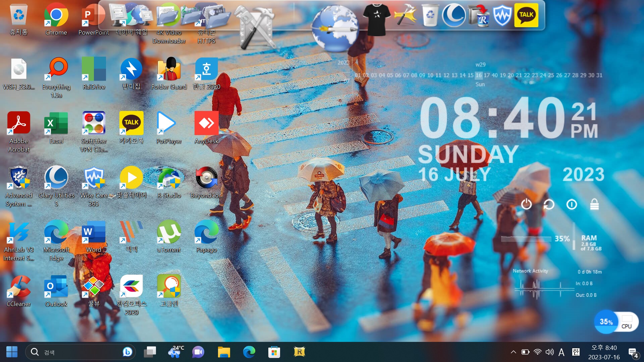Click the lock widget button

click(x=594, y=204)
